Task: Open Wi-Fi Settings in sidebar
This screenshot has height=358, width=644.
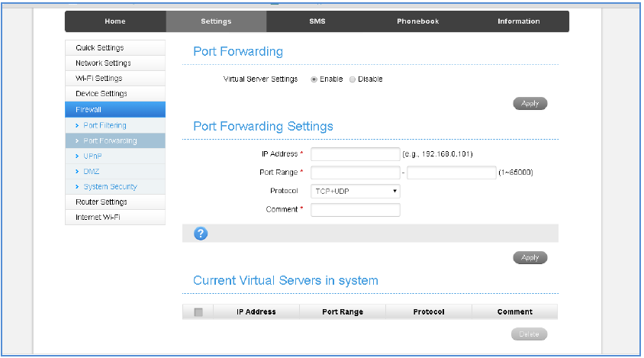Action: click(x=98, y=79)
